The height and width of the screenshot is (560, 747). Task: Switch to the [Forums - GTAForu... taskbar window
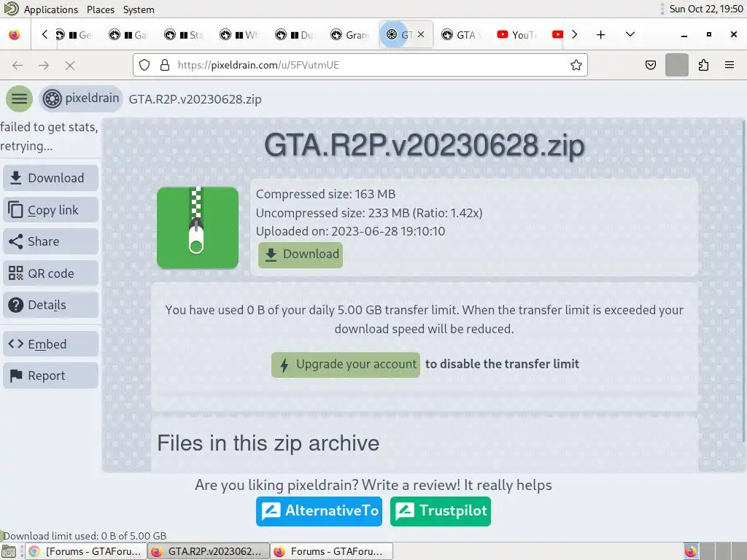pyautogui.click(x=86, y=551)
